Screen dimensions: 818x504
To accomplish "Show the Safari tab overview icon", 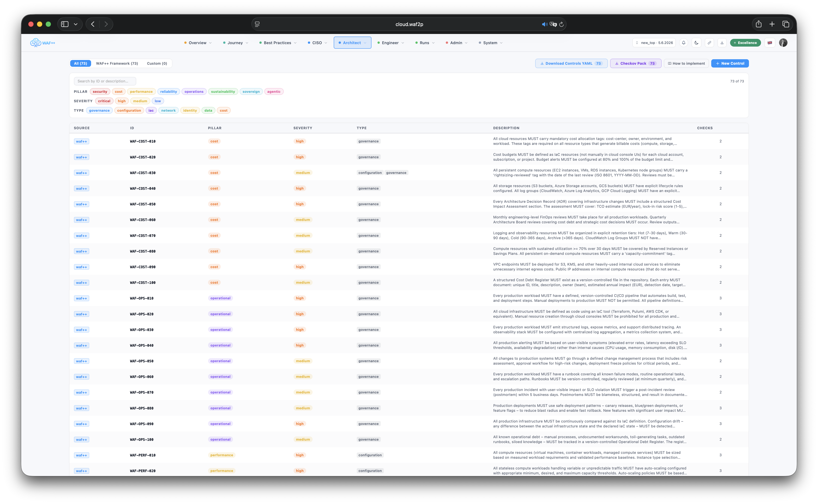I will pos(786,24).
